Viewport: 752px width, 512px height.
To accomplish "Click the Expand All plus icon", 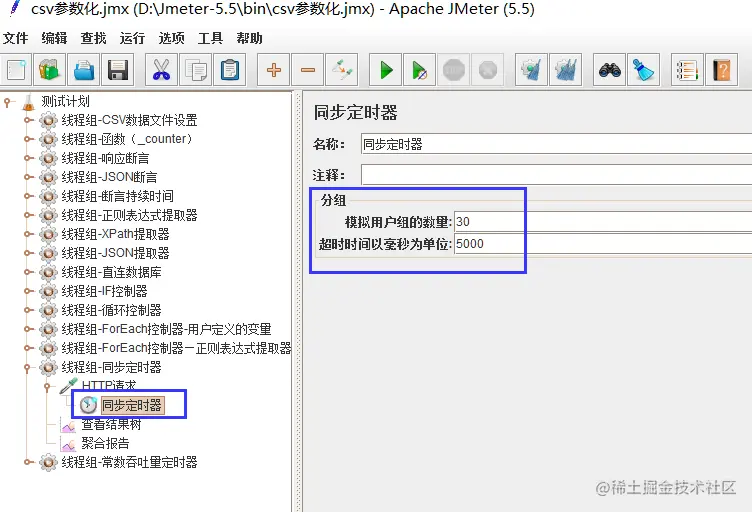I will [273, 70].
